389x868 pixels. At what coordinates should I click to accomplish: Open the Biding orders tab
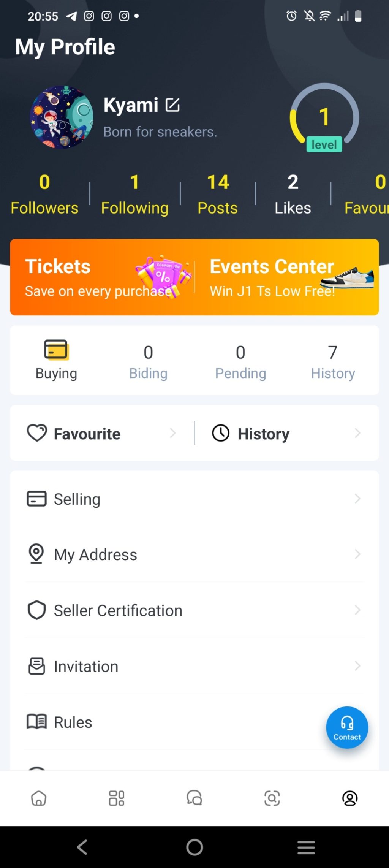(148, 361)
